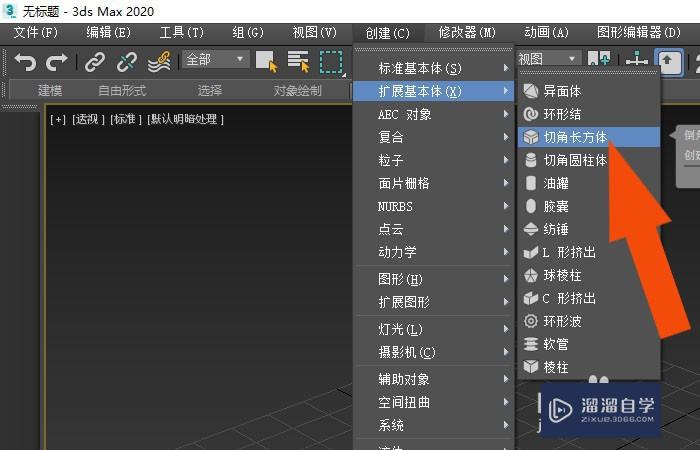Expand the 空间扭曲 submenu

coord(433,403)
